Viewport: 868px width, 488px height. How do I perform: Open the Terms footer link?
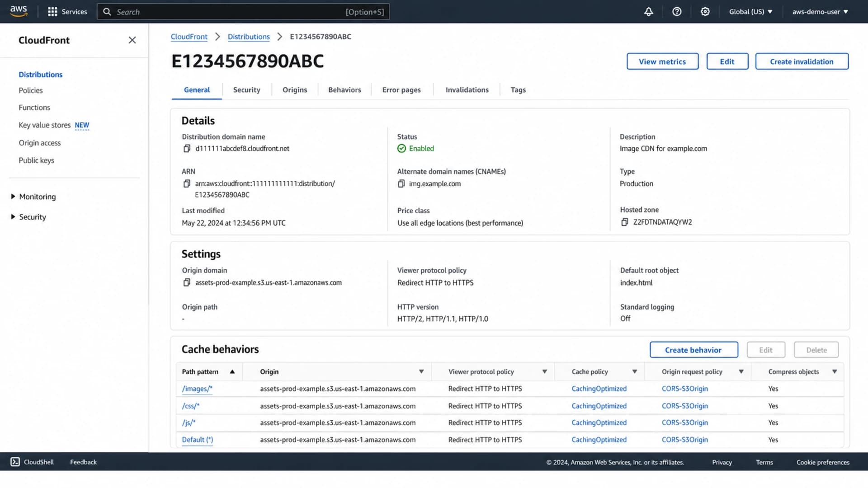[764, 462]
